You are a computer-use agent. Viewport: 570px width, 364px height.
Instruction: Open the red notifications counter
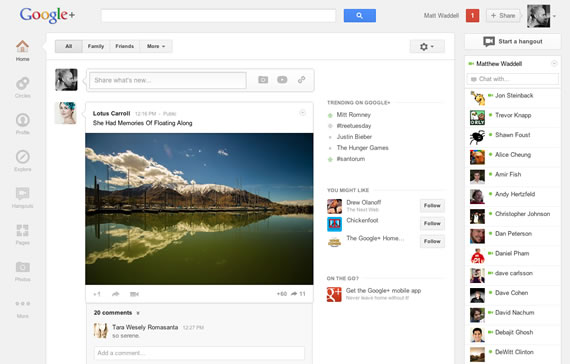[472, 16]
